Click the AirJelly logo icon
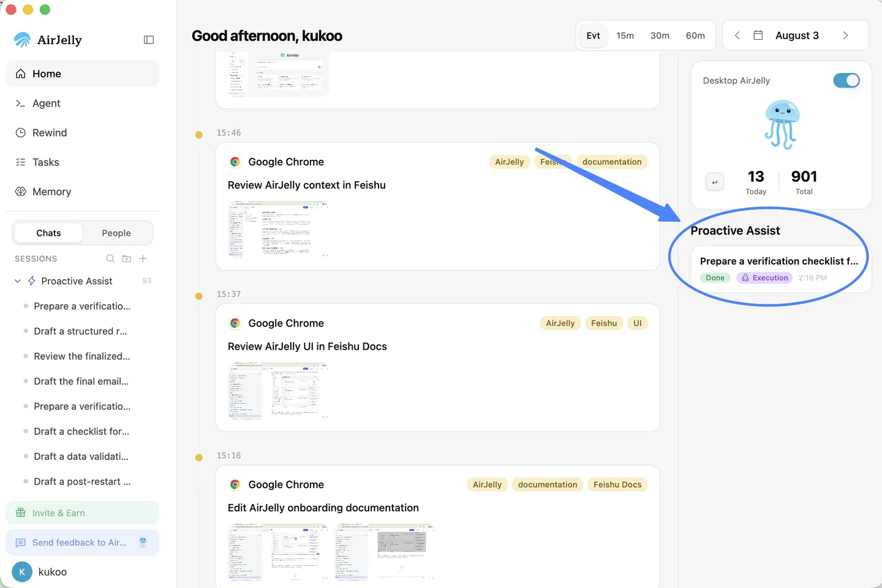The image size is (882, 588). pyautogui.click(x=22, y=40)
